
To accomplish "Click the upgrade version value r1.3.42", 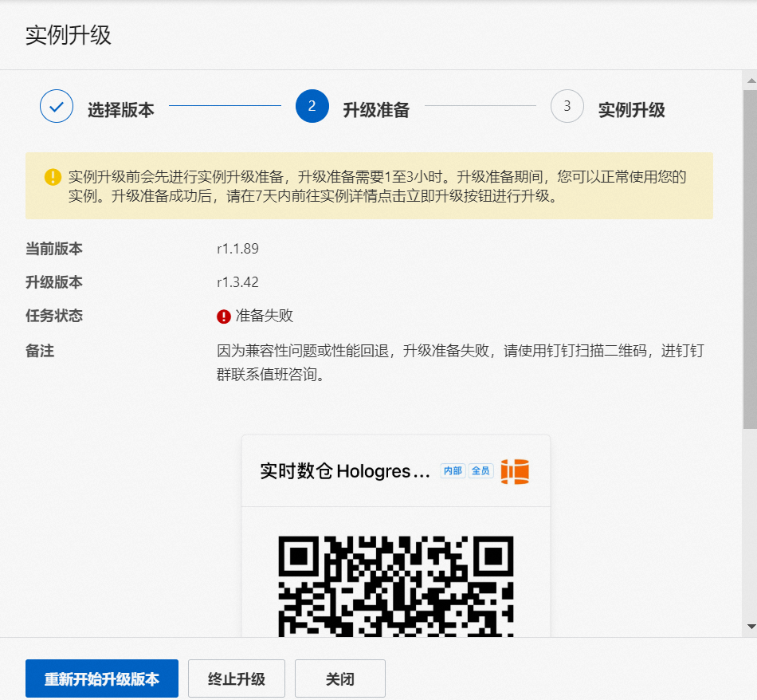I will point(237,282).
